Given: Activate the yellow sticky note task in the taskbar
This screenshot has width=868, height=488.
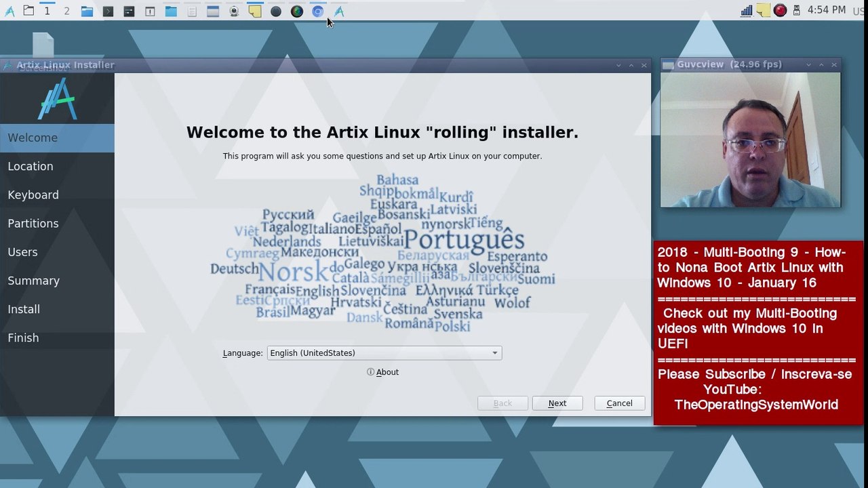Looking at the screenshot, I should pyautogui.click(x=255, y=11).
